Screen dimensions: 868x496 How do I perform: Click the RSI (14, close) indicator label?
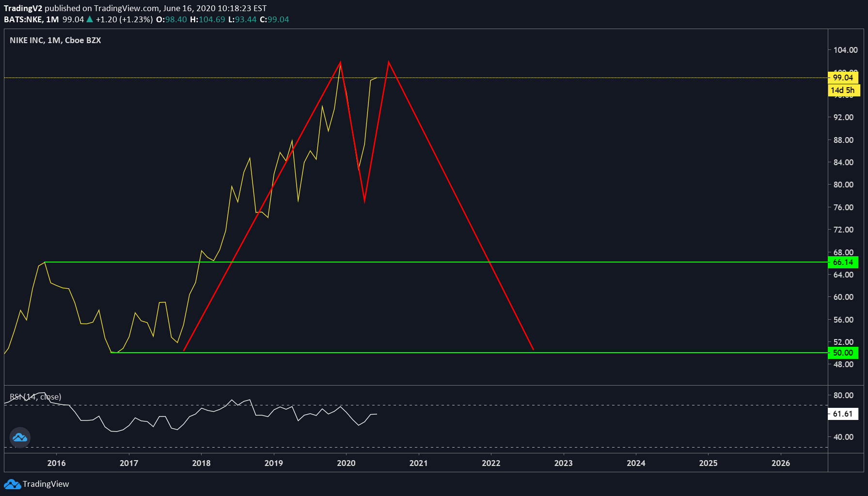point(35,397)
